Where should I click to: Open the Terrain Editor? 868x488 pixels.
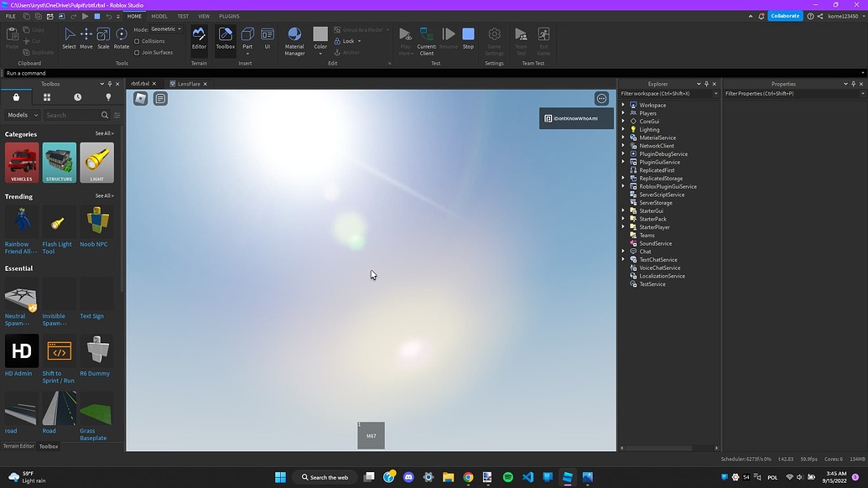[x=199, y=38]
